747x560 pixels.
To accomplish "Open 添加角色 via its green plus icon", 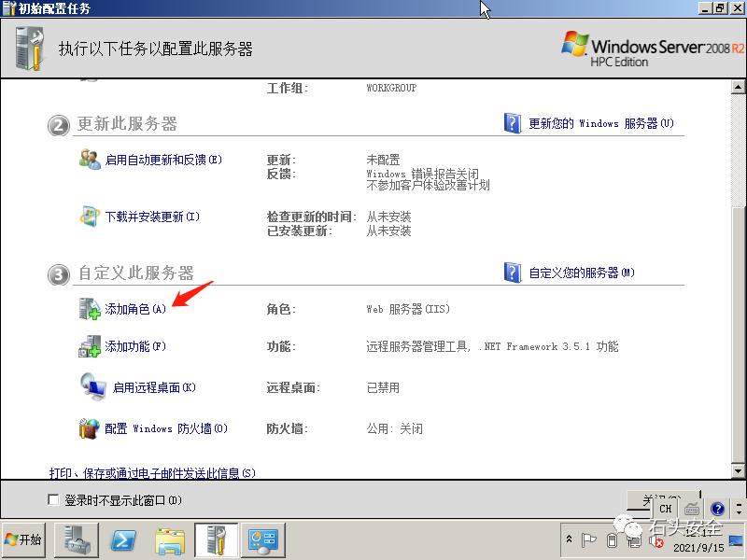I will coord(88,307).
